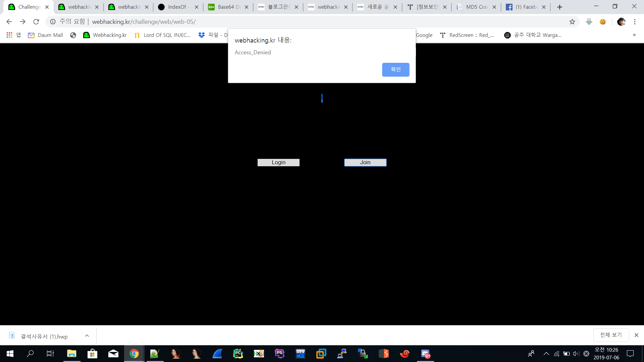Image resolution: width=644 pixels, height=362 pixels.
Task: Expand options for downloaded hwp file
Action: pos(87,336)
